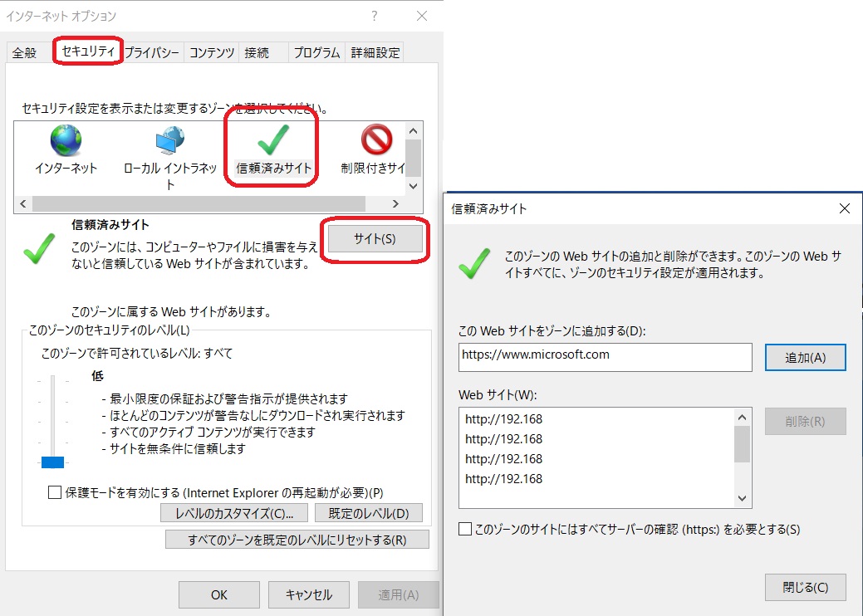Click the サイト(S) button

375,239
